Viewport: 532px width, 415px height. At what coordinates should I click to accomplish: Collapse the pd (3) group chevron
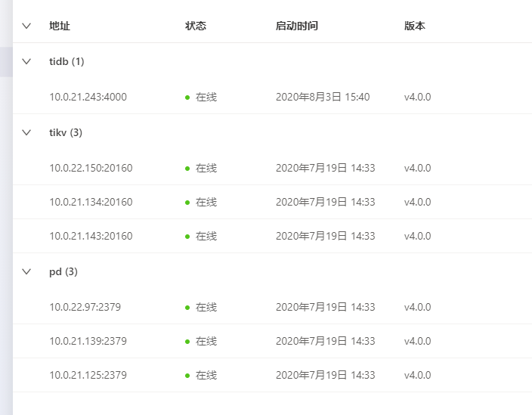pos(27,271)
